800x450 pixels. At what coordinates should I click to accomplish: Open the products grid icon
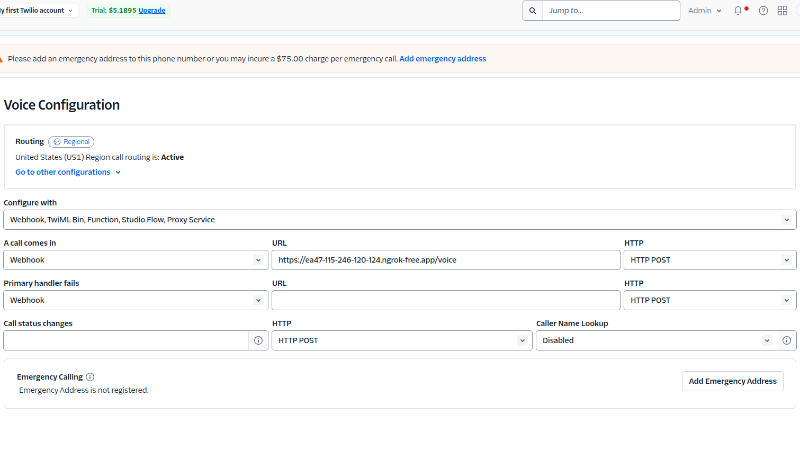pyautogui.click(x=782, y=11)
